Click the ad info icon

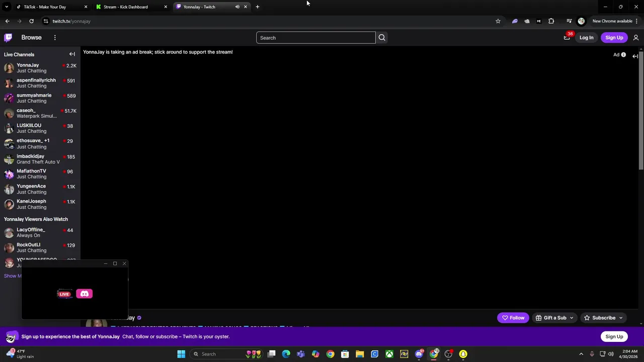[x=623, y=55]
